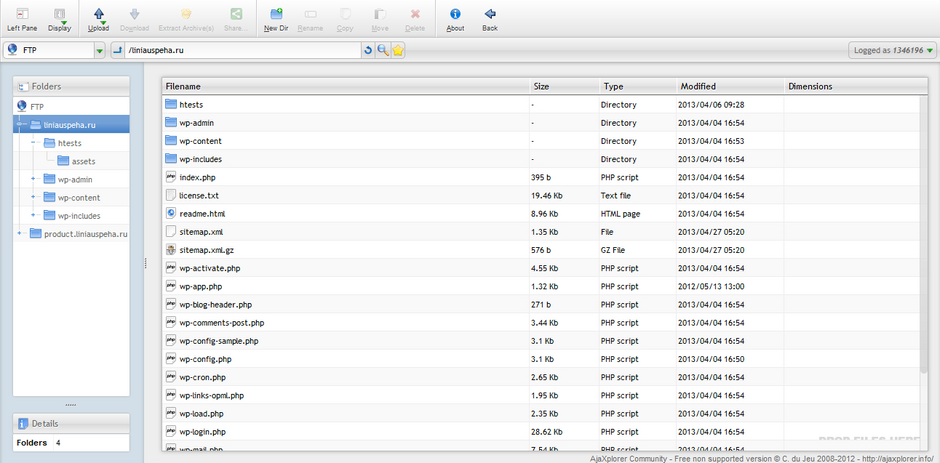The height and width of the screenshot is (463, 940).
Task: Sort the list by Modified column
Action: coord(730,86)
